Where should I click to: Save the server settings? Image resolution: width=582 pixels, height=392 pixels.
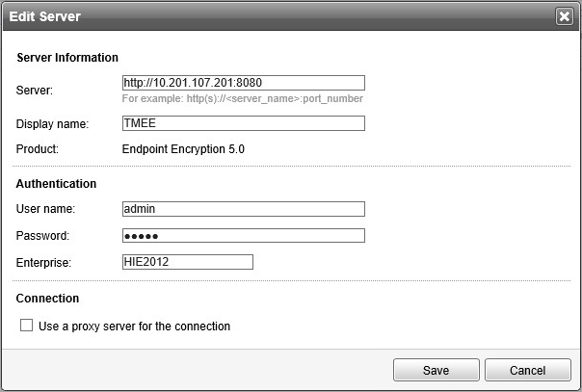tap(436, 370)
